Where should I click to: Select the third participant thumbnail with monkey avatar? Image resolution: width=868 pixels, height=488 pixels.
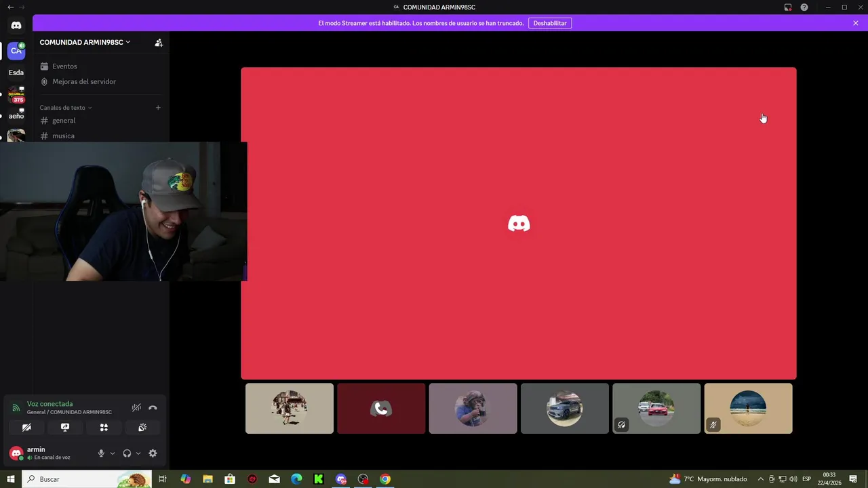point(473,409)
